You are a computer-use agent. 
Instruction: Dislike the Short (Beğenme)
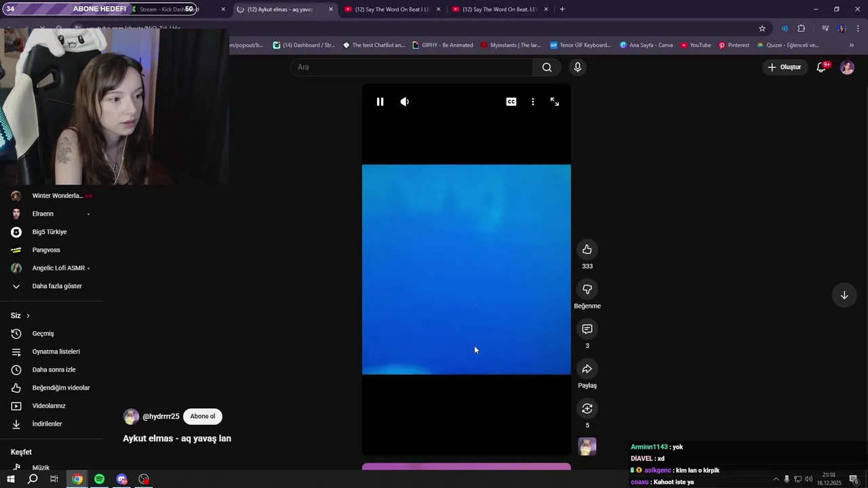(587, 289)
